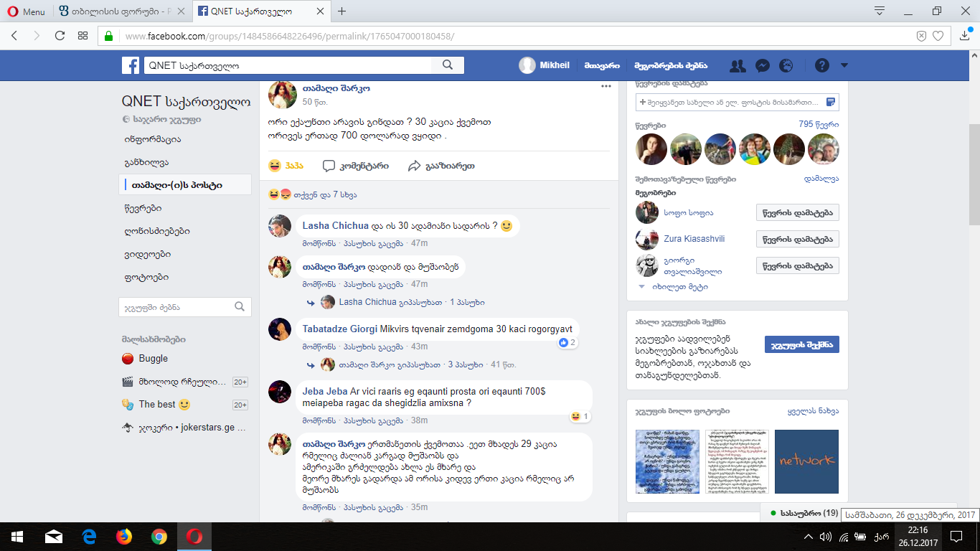
Task: Go back with the browser back arrow
Action: [x=15, y=36]
